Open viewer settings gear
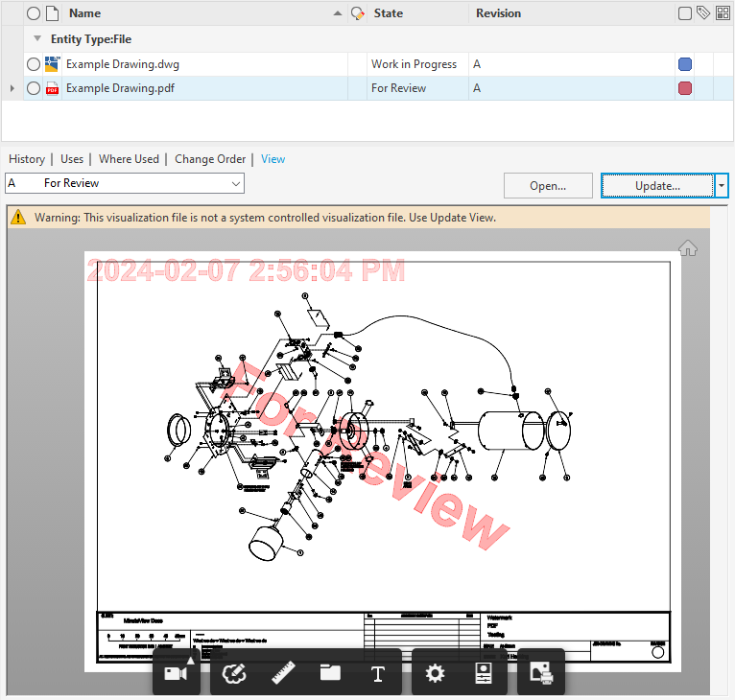 (x=435, y=674)
